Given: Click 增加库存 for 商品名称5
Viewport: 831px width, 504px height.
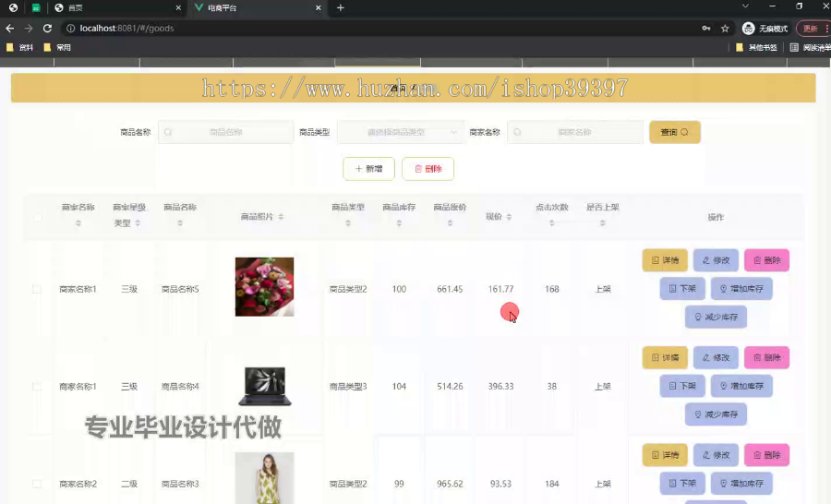Looking at the screenshot, I should pos(741,288).
